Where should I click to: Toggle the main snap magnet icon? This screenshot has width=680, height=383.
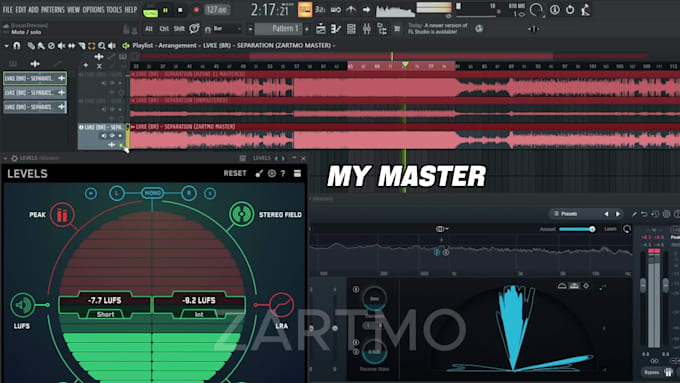(x=208, y=29)
